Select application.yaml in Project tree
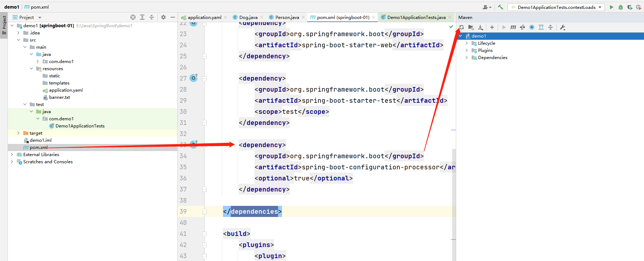 pos(66,90)
